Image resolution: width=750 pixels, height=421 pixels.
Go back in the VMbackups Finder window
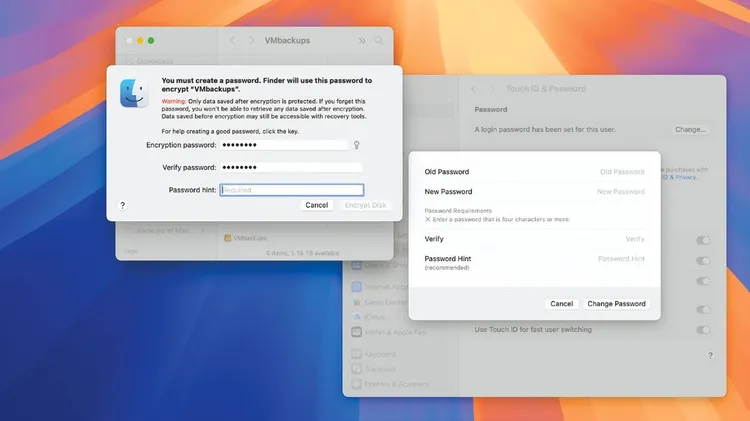232,41
